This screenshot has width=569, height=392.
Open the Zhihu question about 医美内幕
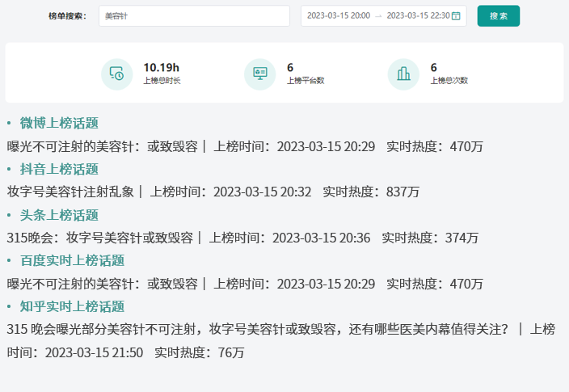(x=259, y=330)
